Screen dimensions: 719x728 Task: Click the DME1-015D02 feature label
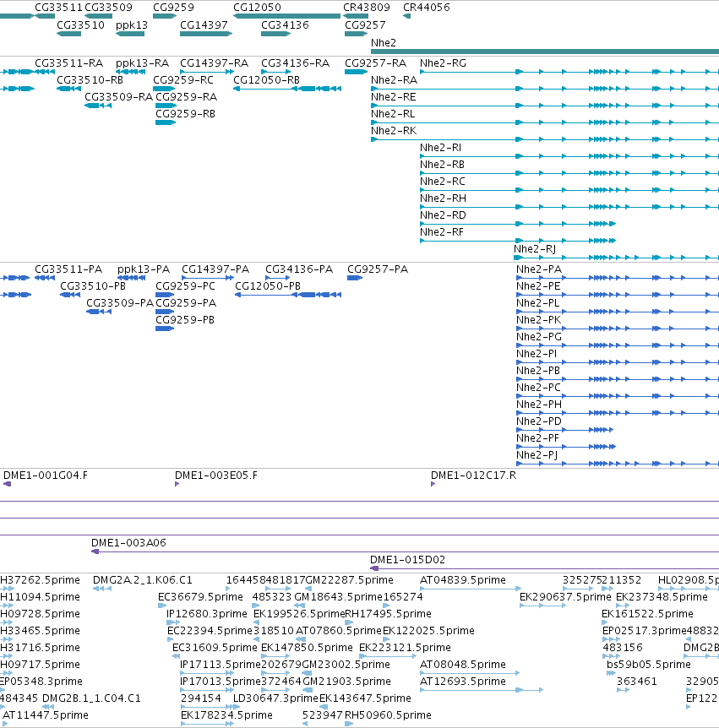[x=407, y=560]
